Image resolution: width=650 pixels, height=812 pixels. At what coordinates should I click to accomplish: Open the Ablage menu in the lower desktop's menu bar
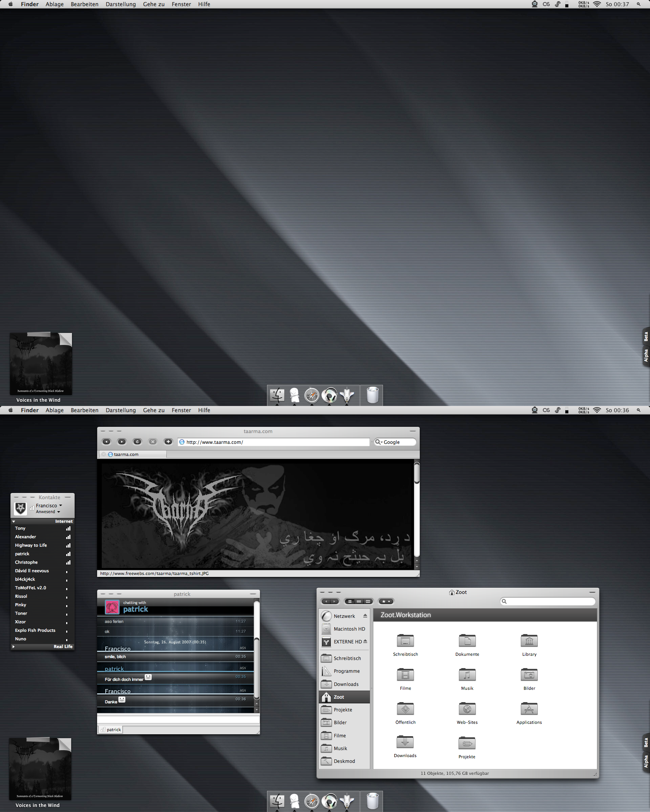55,410
